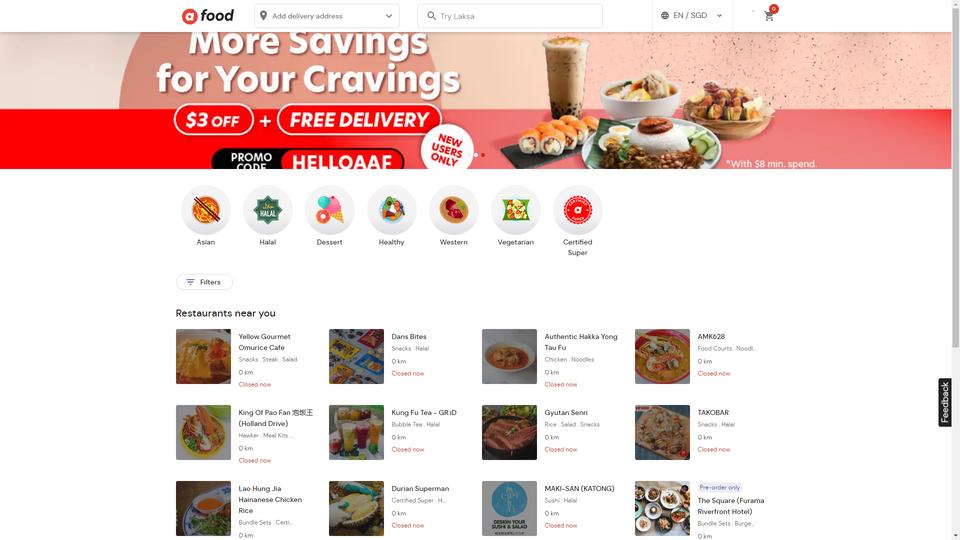Select the Asian cuisine category icon
Viewport: 960px width, 540px height.
(206, 210)
